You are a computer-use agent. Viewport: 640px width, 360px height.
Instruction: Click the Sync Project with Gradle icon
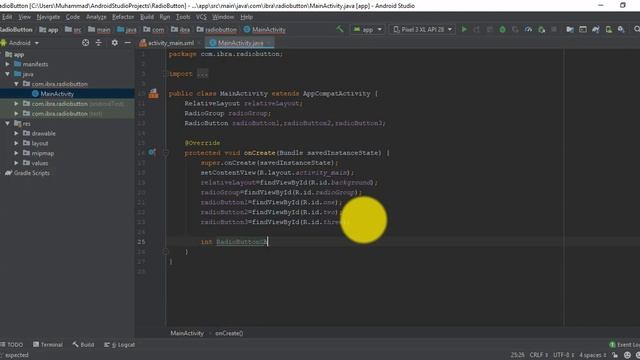[596, 29]
